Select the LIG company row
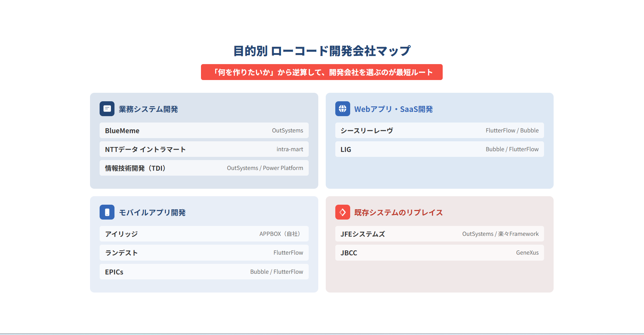 click(x=439, y=149)
